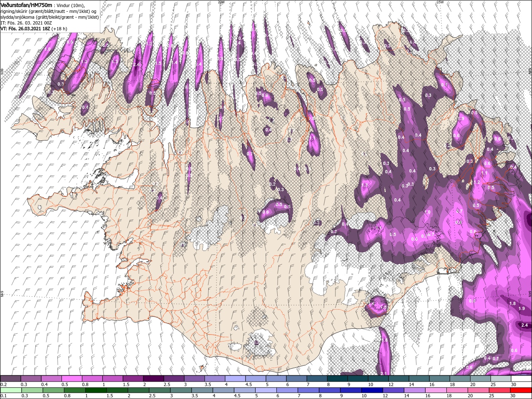Click the '30' label on the rain scale

coord(514,396)
